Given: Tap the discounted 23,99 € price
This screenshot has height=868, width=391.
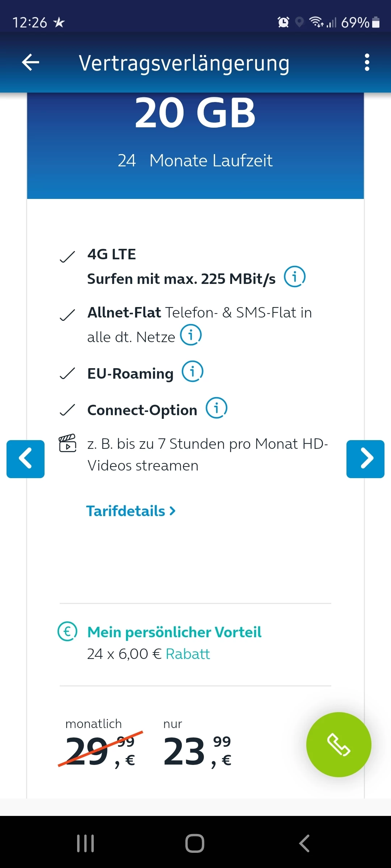Looking at the screenshot, I should click(x=197, y=750).
